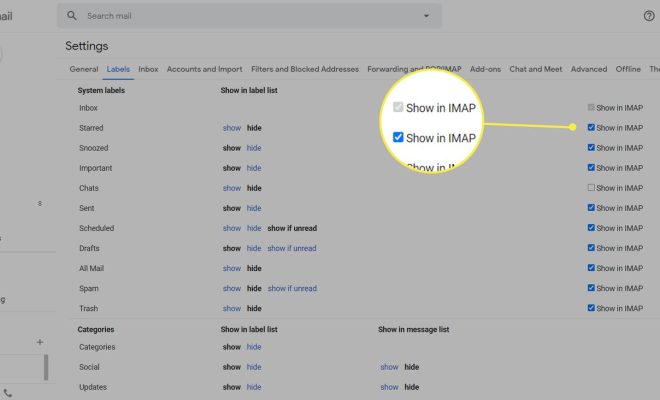660x400 pixels.
Task: Open the Advanced tab
Action: tap(588, 69)
